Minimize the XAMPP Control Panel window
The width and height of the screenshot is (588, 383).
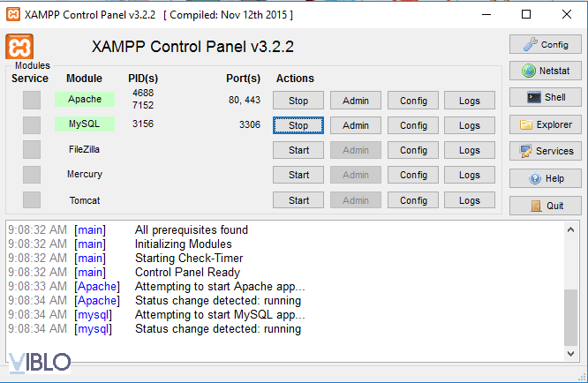click(x=486, y=15)
